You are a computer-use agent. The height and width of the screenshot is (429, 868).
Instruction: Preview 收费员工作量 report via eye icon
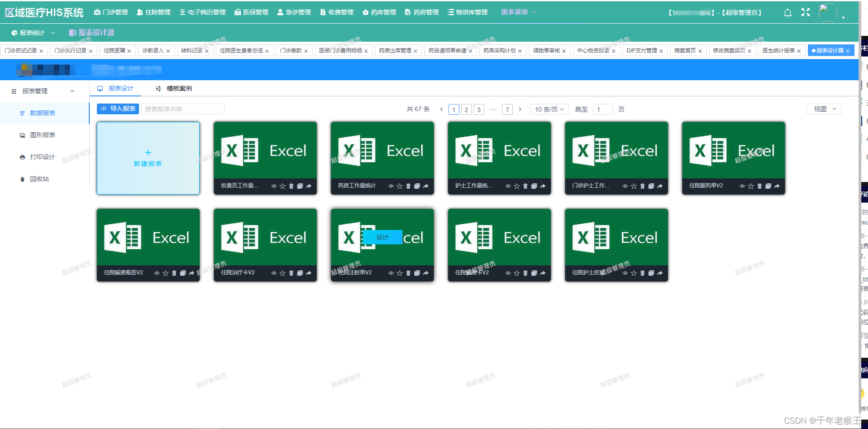coord(274,186)
